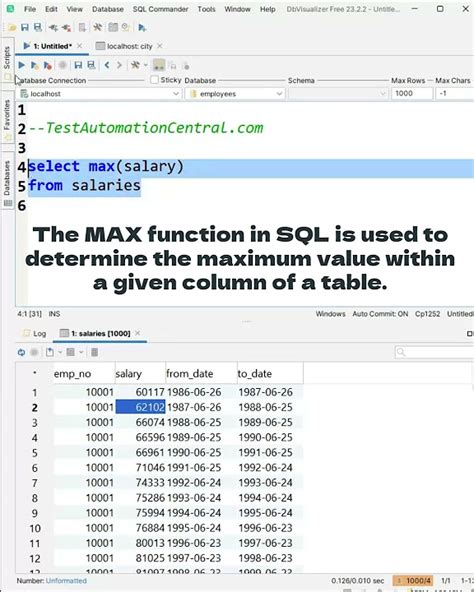
Task: Open the Tools menu
Action: coord(206,9)
